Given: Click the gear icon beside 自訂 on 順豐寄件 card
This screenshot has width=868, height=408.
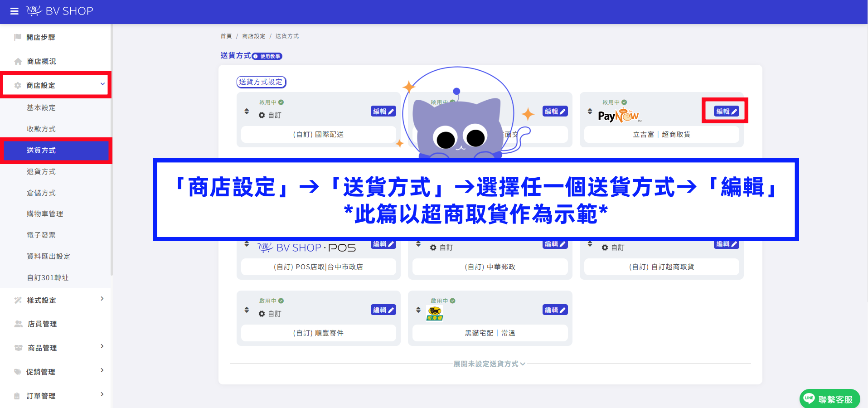Looking at the screenshot, I should pyautogui.click(x=262, y=314).
